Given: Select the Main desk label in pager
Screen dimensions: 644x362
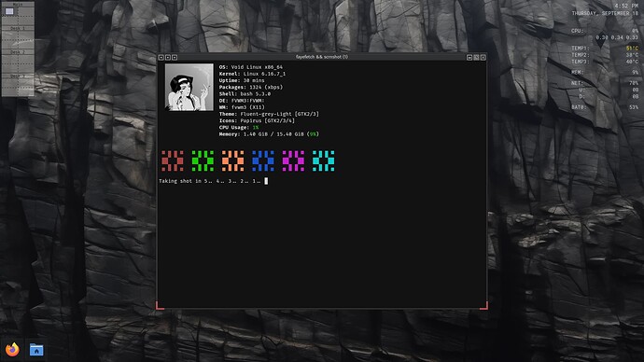Looking at the screenshot, I should tap(18, 5).
